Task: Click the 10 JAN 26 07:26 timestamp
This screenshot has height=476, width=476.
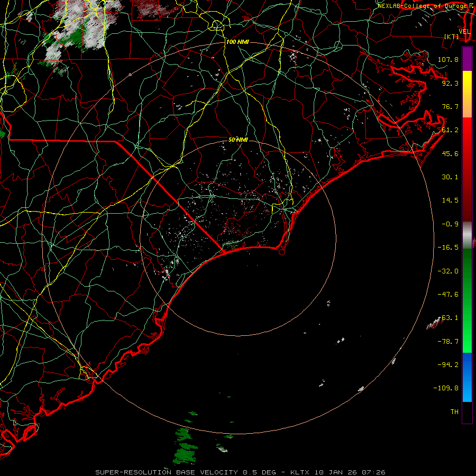Action: (350, 472)
